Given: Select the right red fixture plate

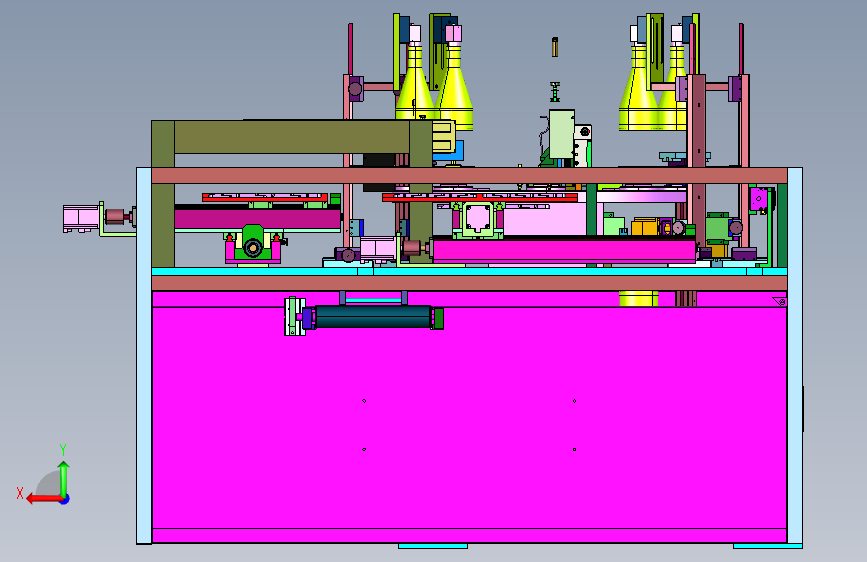Looking at the screenshot, I should [479, 197].
